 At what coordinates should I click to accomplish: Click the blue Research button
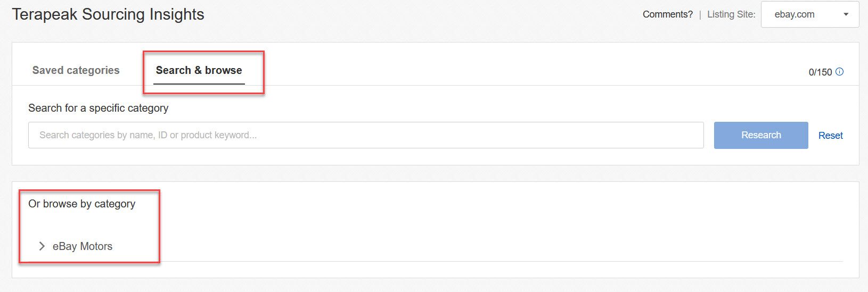(761, 135)
